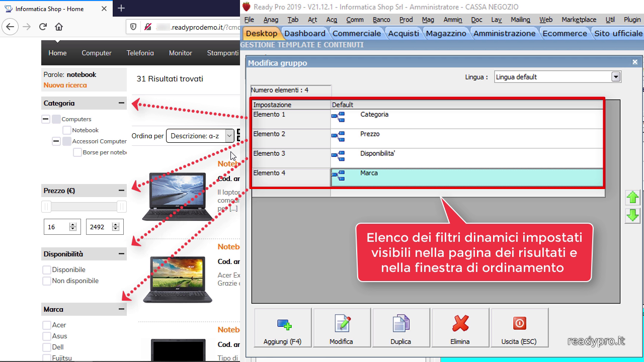Click Uscita (ESC) to exit
Viewport: 644px width, 362px height.
point(519,328)
